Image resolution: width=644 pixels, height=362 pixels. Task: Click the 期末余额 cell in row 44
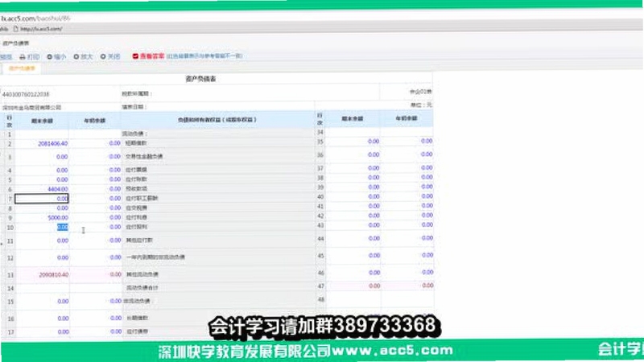point(353,238)
